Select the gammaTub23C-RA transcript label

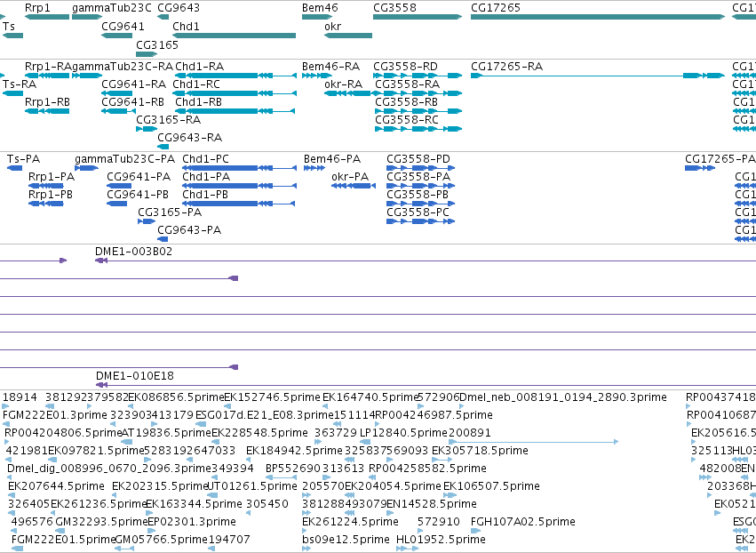pyautogui.click(x=122, y=66)
